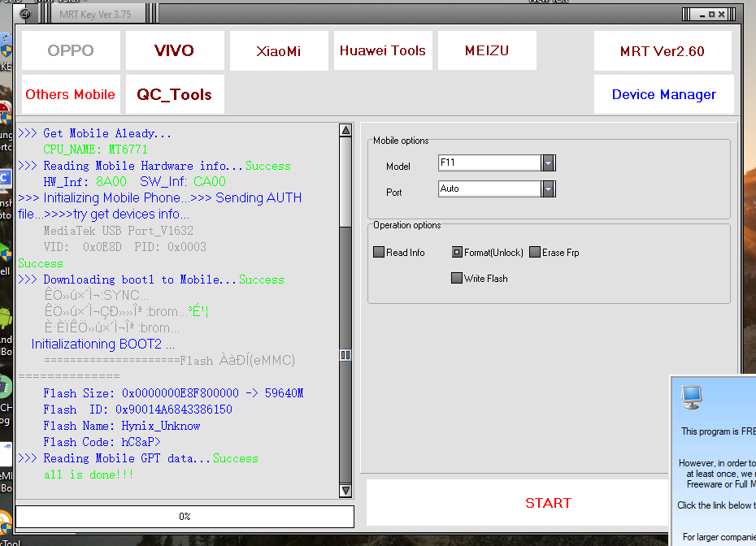Viewport: 756px width, 546px height.
Task: Click the green Android desktop icon
Action: (x=6, y=318)
